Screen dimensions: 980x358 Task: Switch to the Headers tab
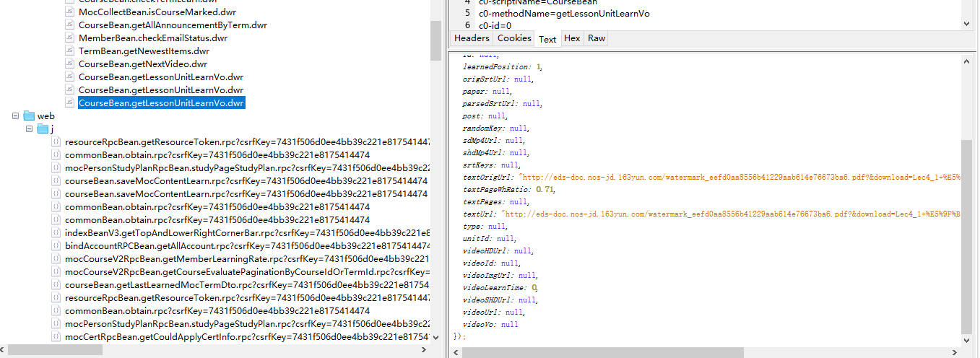[x=472, y=38]
